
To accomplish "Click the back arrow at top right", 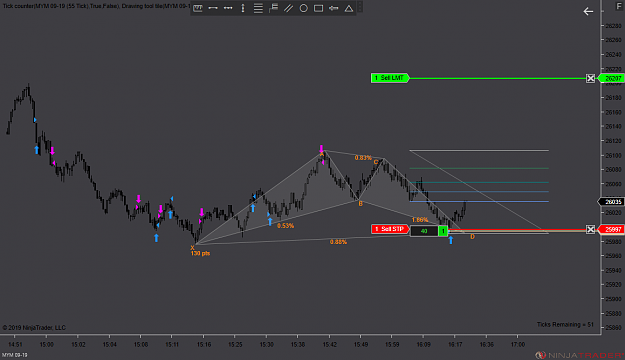I will (588, 12).
